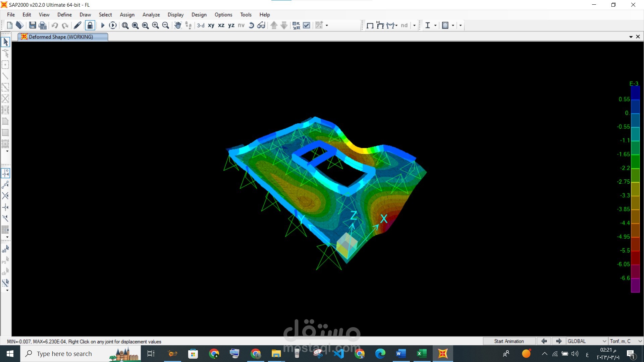Viewport: 644px width, 362px height.
Task: Open the Analyze menu
Action: (151, 15)
